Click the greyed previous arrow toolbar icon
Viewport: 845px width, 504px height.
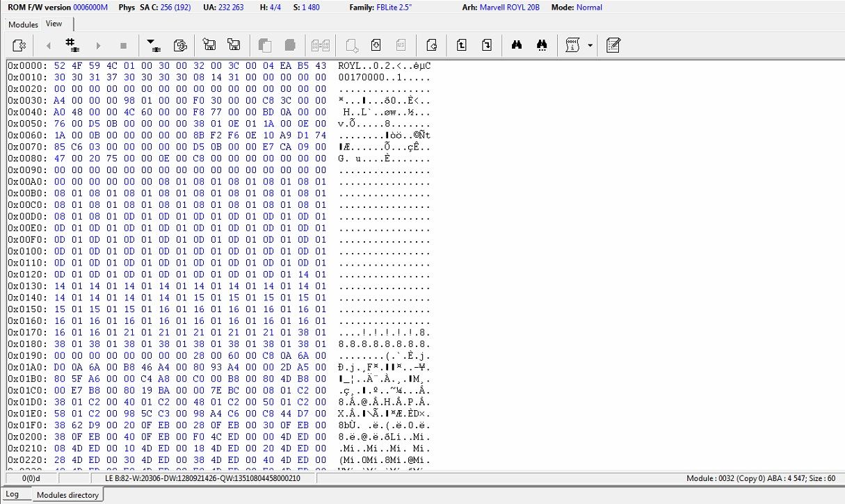click(48, 45)
